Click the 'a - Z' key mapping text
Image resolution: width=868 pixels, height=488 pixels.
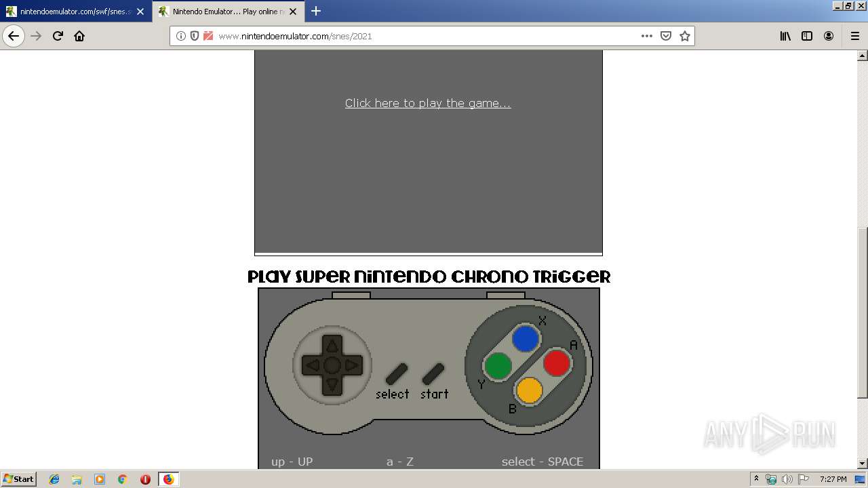pos(400,462)
